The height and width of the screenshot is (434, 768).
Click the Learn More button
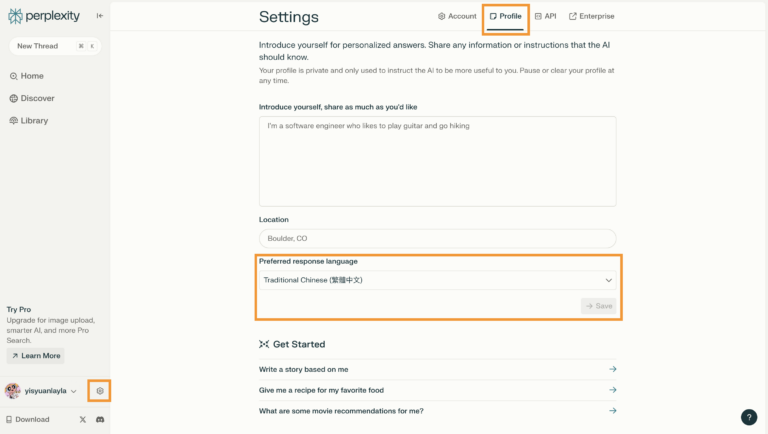36,355
